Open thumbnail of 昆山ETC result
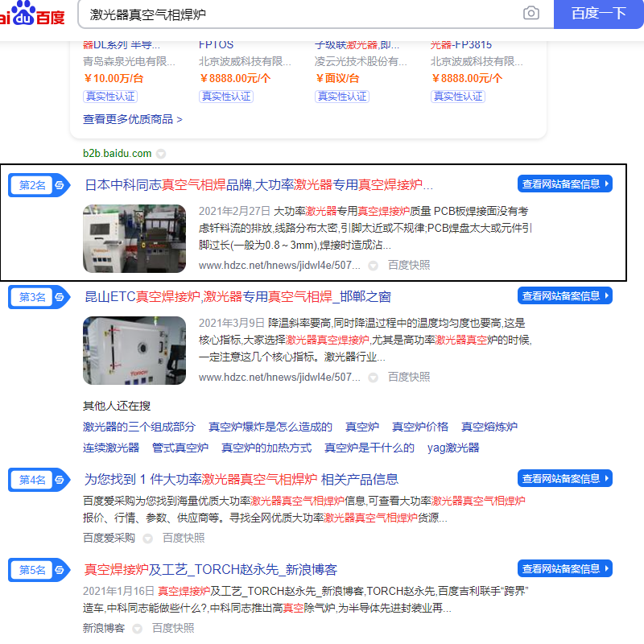The height and width of the screenshot is (644, 644). click(134, 350)
